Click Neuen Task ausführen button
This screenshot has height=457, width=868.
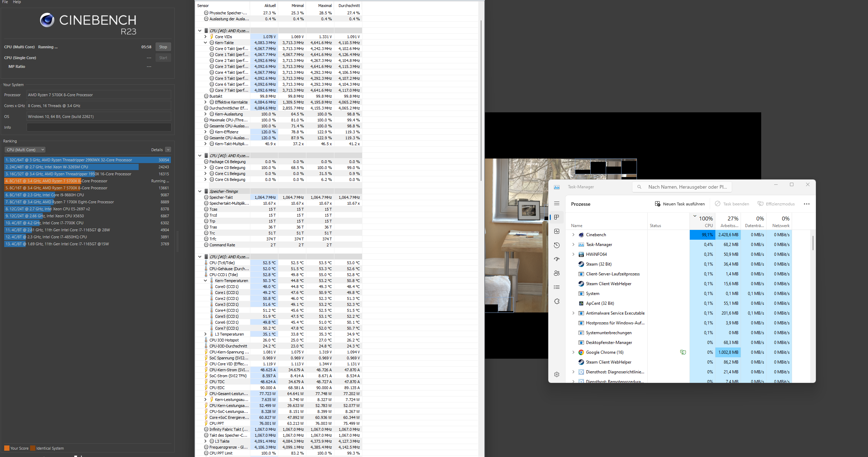point(680,204)
